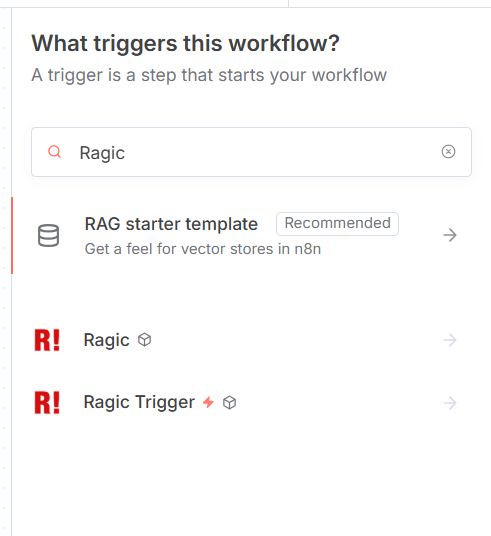This screenshot has width=491, height=536.
Task: Click the database icon for RAG starter template
Action: point(48,236)
